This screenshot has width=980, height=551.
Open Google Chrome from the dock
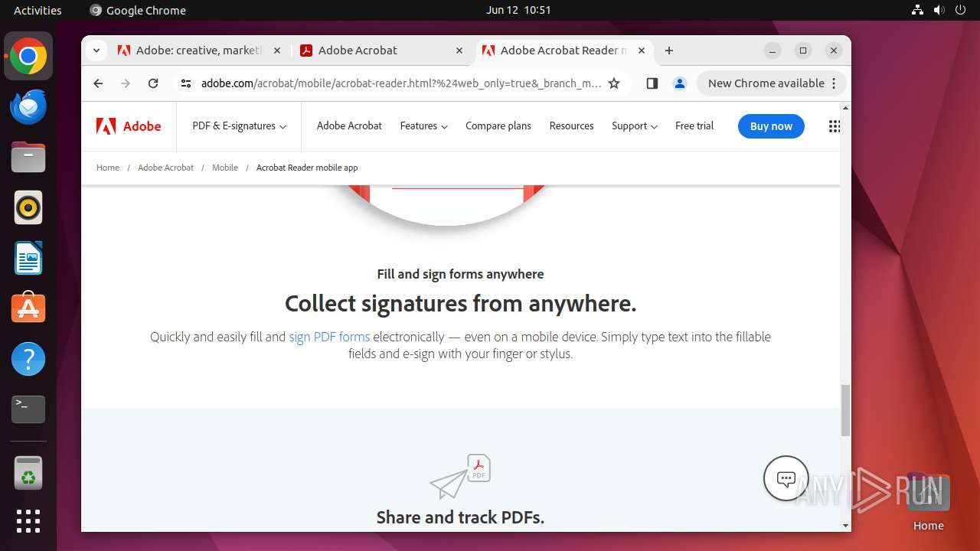click(x=28, y=57)
